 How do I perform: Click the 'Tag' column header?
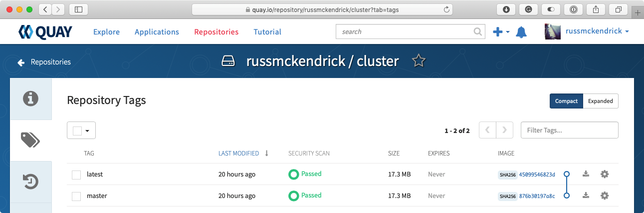coord(89,153)
